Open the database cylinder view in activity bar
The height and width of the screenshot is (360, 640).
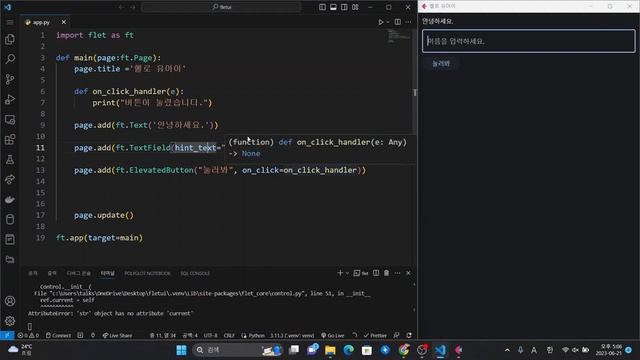point(10,220)
